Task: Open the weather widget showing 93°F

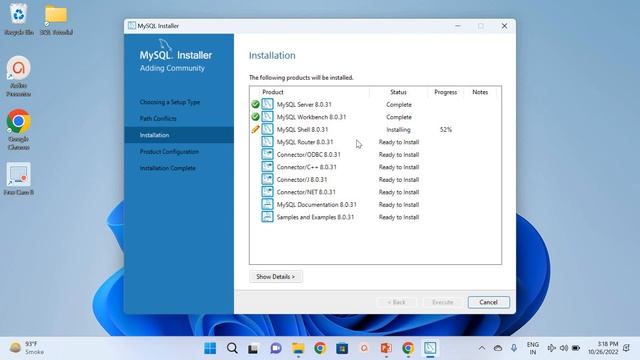Action: 27,348
